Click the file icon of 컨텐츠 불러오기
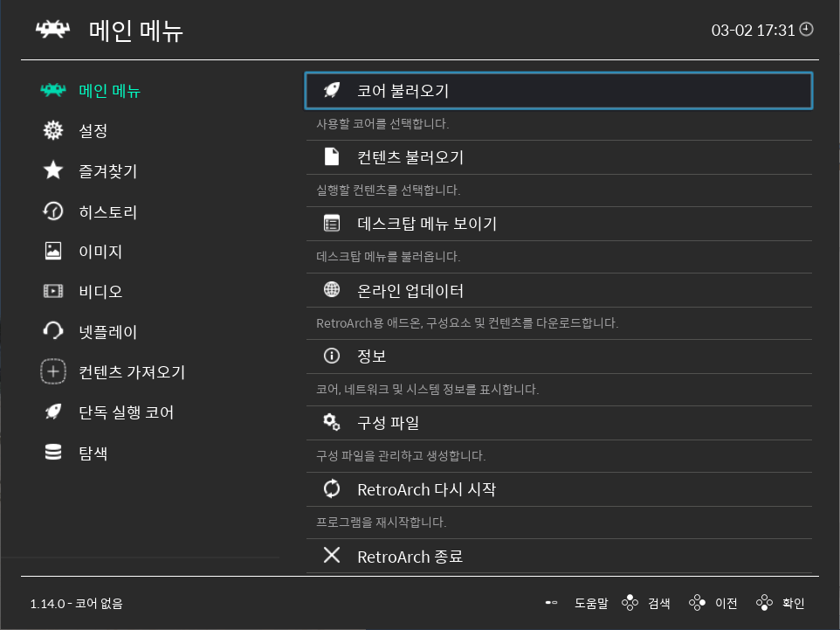Image resolution: width=840 pixels, height=630 pixels. click(x=332, y=156)
